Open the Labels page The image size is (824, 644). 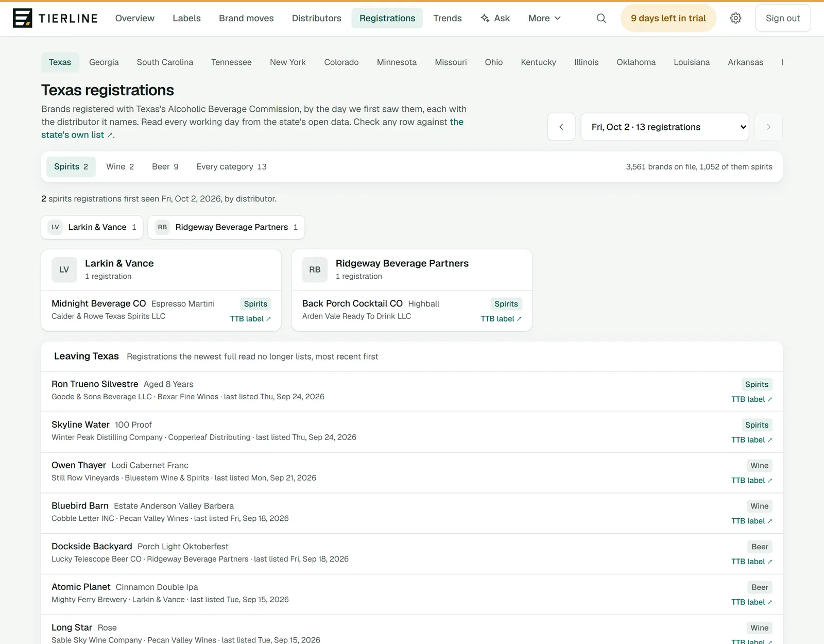pos(186,18)
